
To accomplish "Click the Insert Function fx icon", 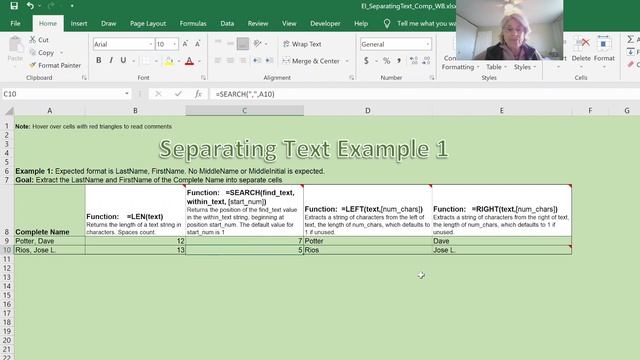I will click(x=198, y=94).
